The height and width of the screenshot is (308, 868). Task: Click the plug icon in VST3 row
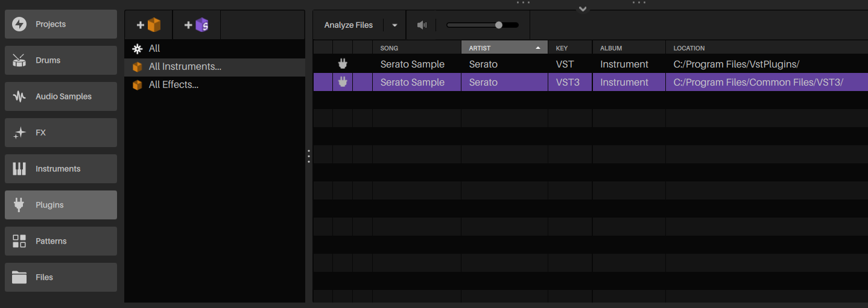(343, 82)
